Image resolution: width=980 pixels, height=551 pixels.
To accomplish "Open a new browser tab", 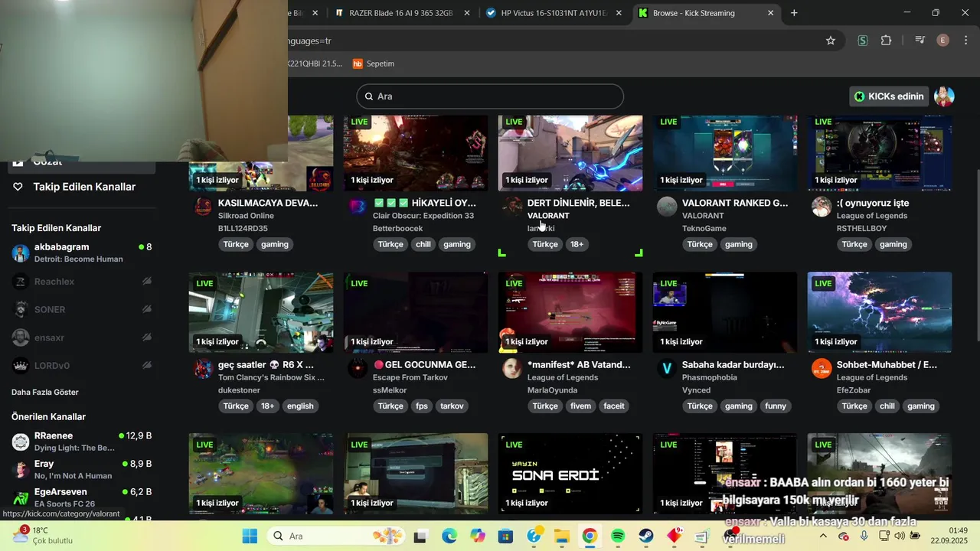I will pos(794,13).
